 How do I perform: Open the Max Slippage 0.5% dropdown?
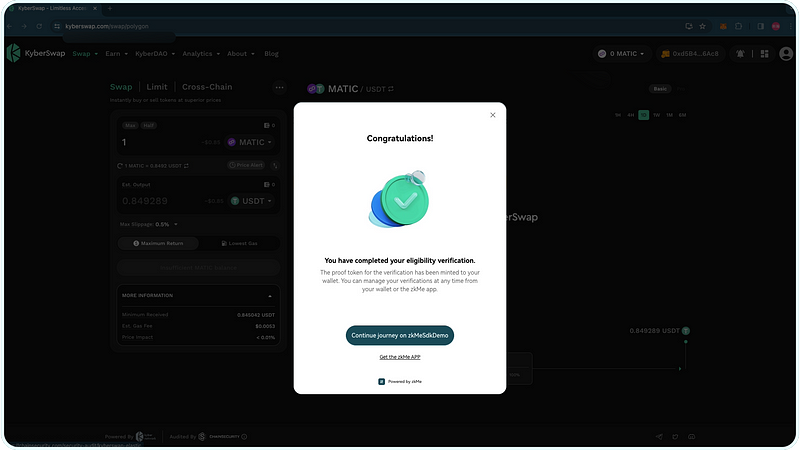click(148, 224)
